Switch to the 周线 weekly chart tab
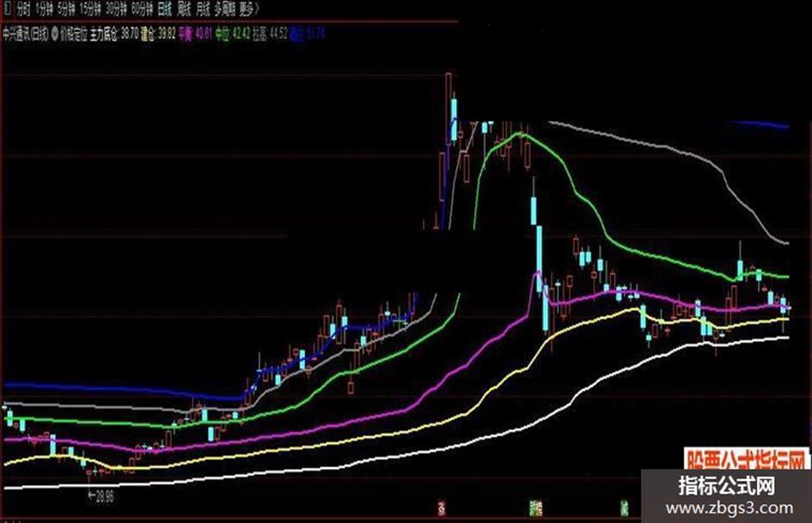This screenshot has height=523, width=812. 184,9
